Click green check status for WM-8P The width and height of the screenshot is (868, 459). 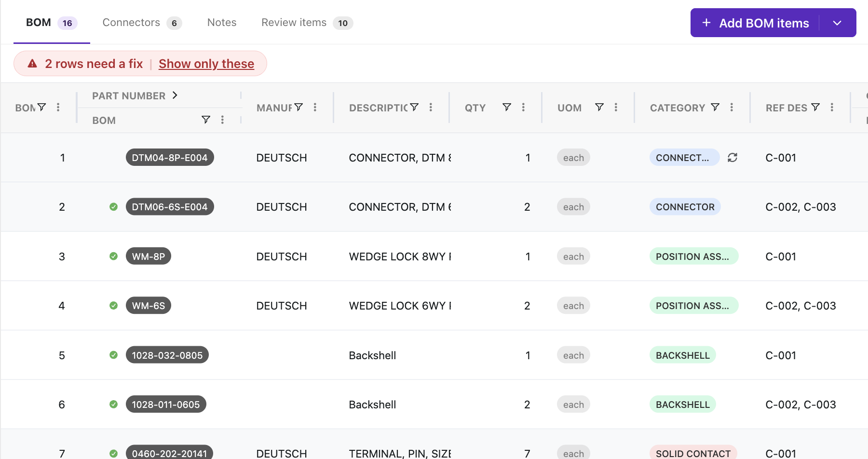[x=114, y=256]
